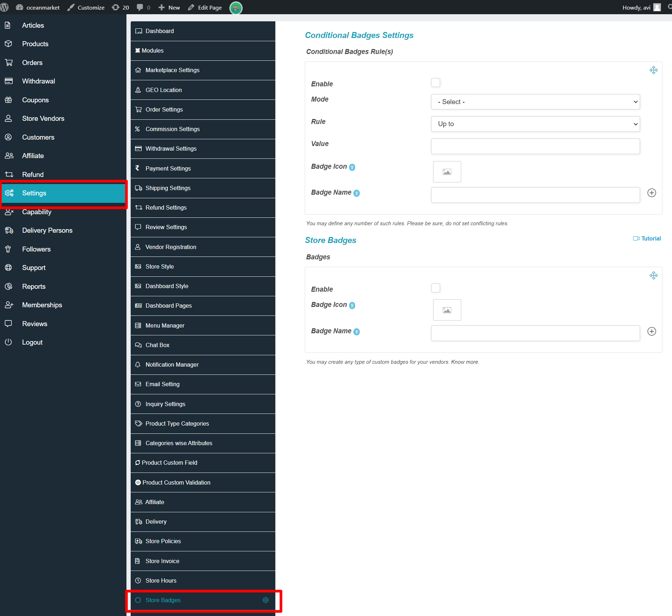Click help icon beside Store Badges Badge Icon label

[352, 306]
